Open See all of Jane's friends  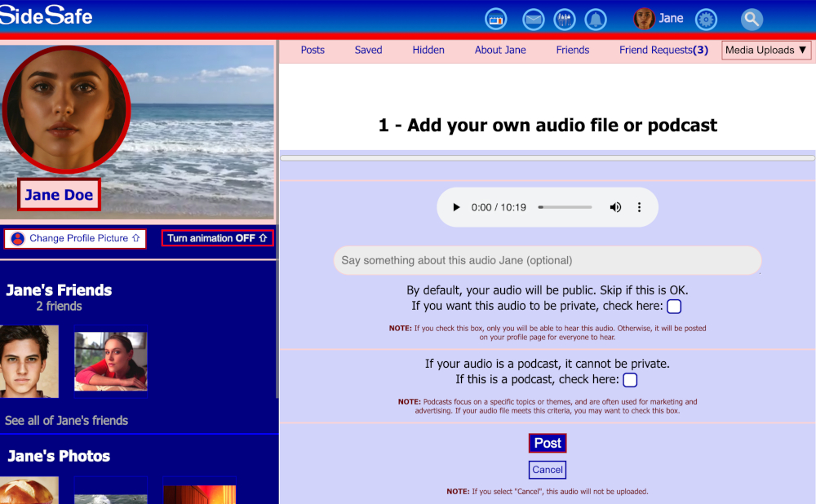pos(67,420)
